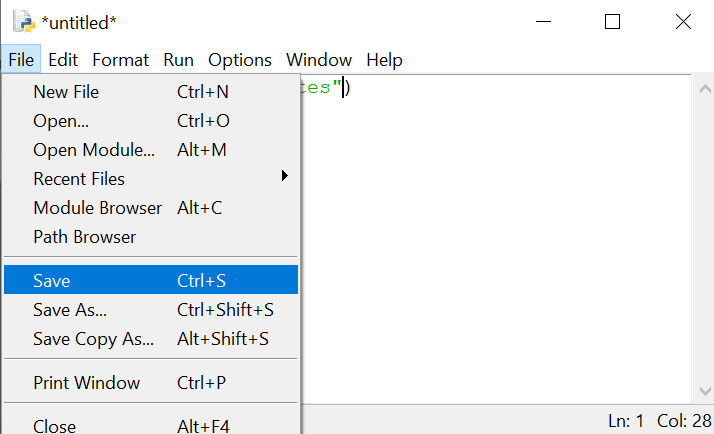Choose Save As... from the menu
Viewport: 714px width, 434px height.
click(x=70, y=310)
